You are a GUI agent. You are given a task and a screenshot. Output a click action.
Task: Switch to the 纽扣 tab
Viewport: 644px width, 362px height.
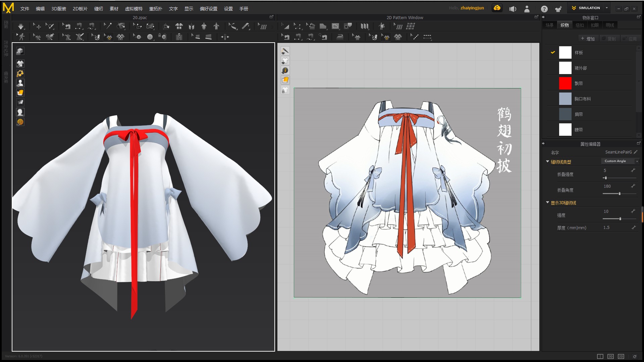pyautogui.click(x=580, y=25)
